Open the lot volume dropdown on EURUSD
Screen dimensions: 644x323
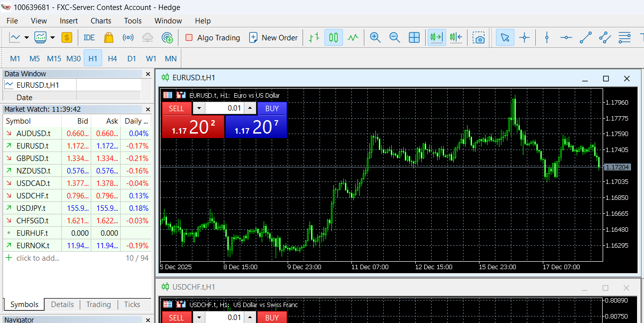199,108
